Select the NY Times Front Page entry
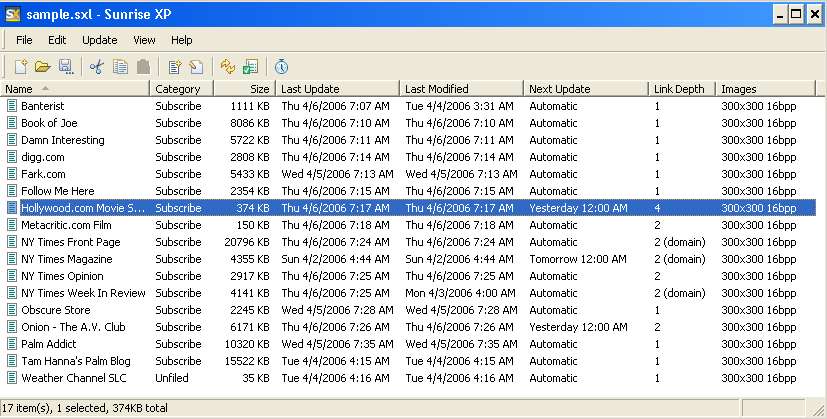The width and height of the screenshot is (827, 419). coord(71,242)
